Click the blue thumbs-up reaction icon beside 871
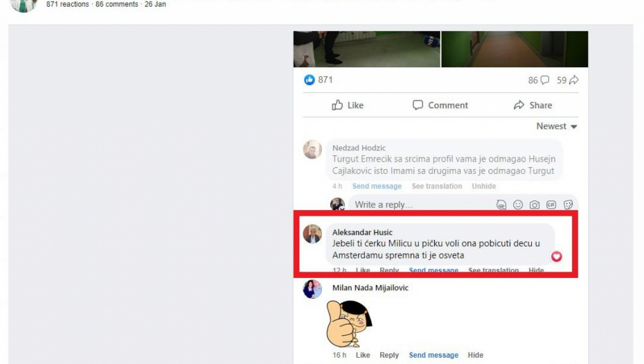Viewport: 644px width, 364px height. point(310,80)
